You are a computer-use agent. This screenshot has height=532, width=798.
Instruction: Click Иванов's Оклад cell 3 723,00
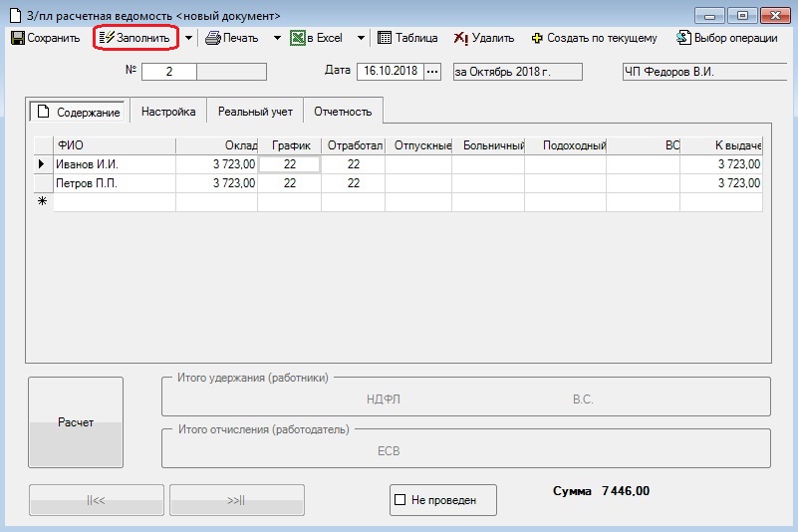point(217,164)
